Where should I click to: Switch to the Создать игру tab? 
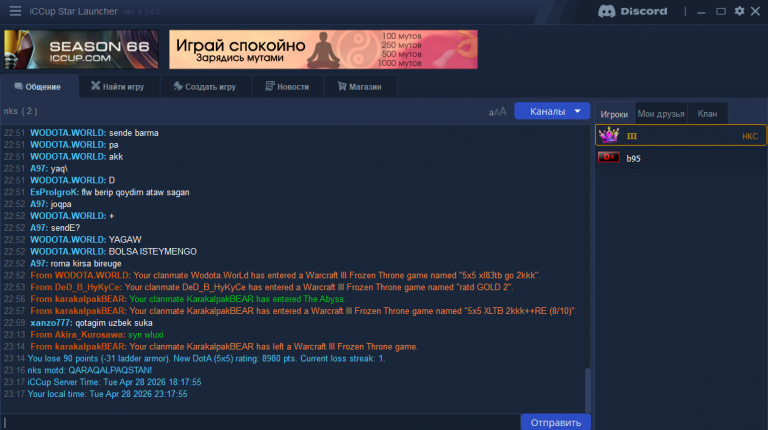(205, 87)
